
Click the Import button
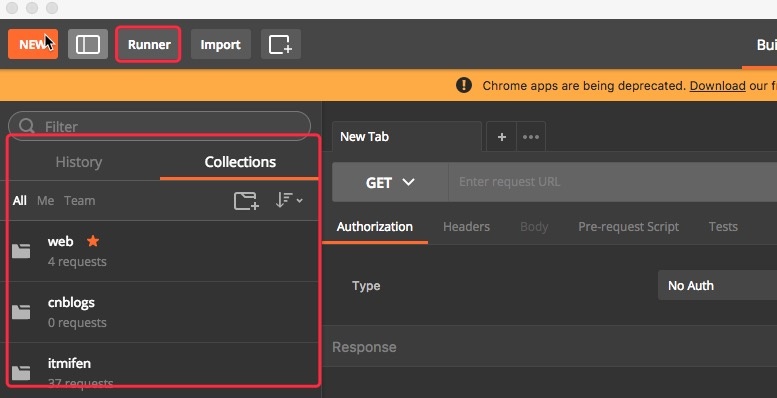pos(221,44)
